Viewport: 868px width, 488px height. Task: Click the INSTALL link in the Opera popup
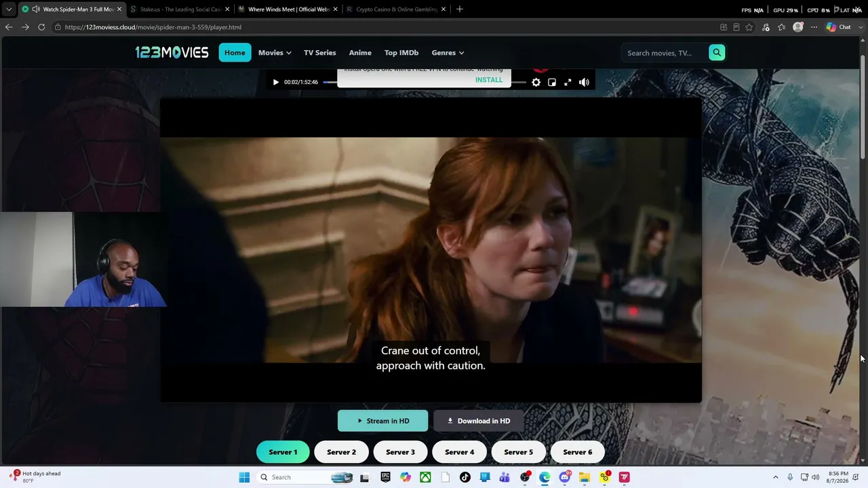[x=489, y=80]
